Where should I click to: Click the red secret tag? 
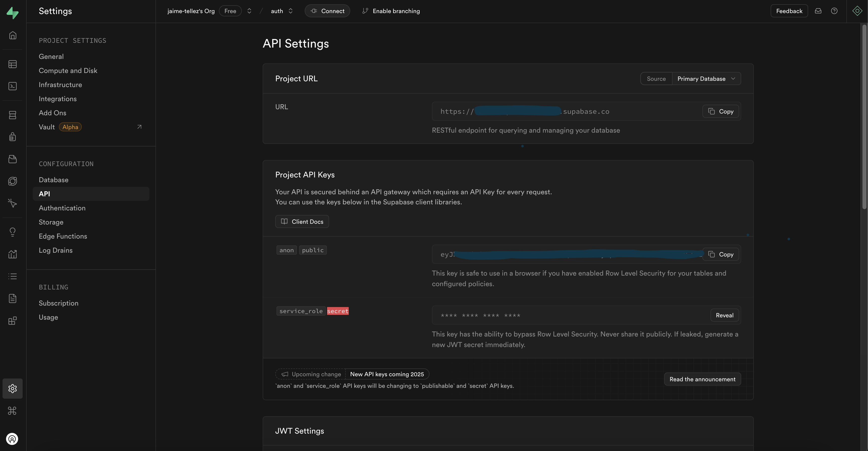coord(338,311)
